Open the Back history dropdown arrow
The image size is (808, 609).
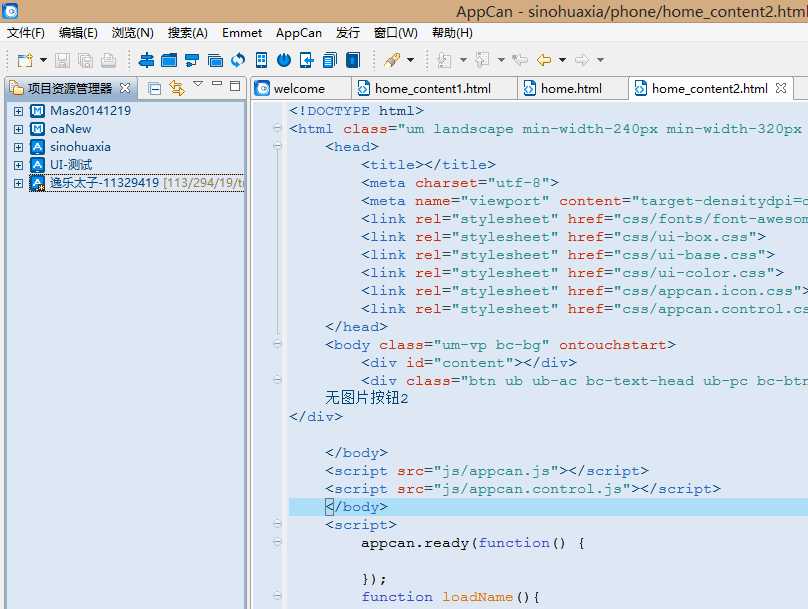coord(562,60)
